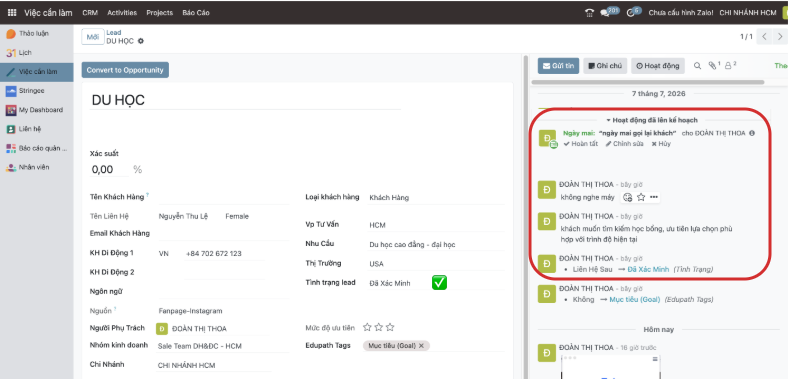The image size is (788, 380).
Task: Click the search icon in the chatter
Action: tap(698, 66)
